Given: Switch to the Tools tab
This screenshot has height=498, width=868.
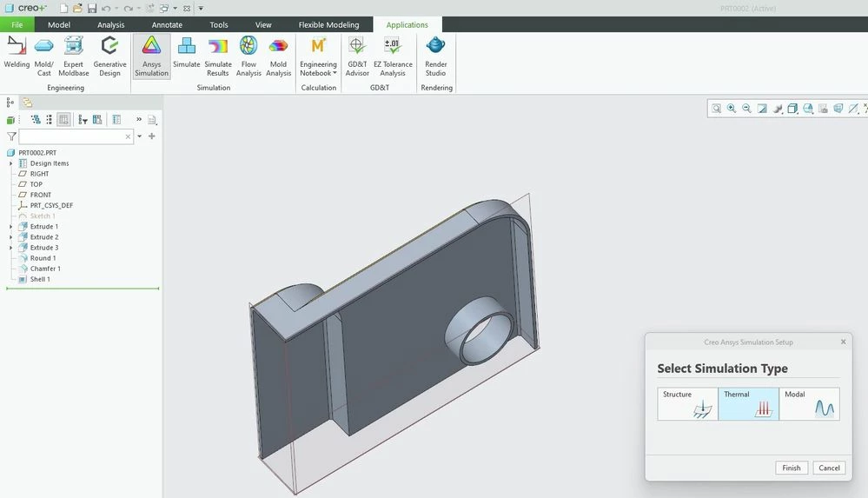Looking at the screenshot, I should pyautogui.click(x=219, y=24).
